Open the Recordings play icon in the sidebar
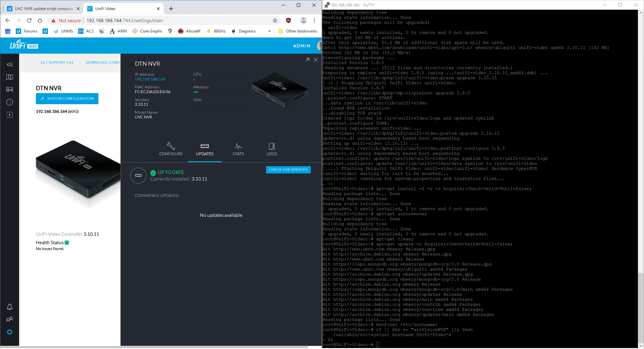 pos(10,115)
